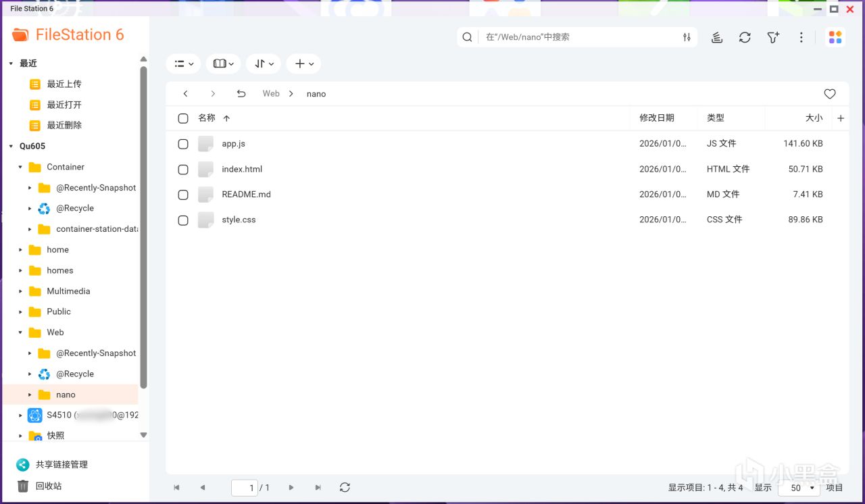This screenshot has height=504, width=865.
Task: Sort by 修改日期 column header
Action: click(x=657, y=118)
